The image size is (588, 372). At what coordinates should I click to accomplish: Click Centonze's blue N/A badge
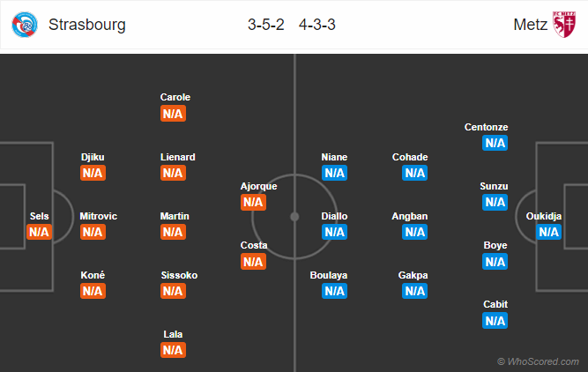(x=495, y=143)
